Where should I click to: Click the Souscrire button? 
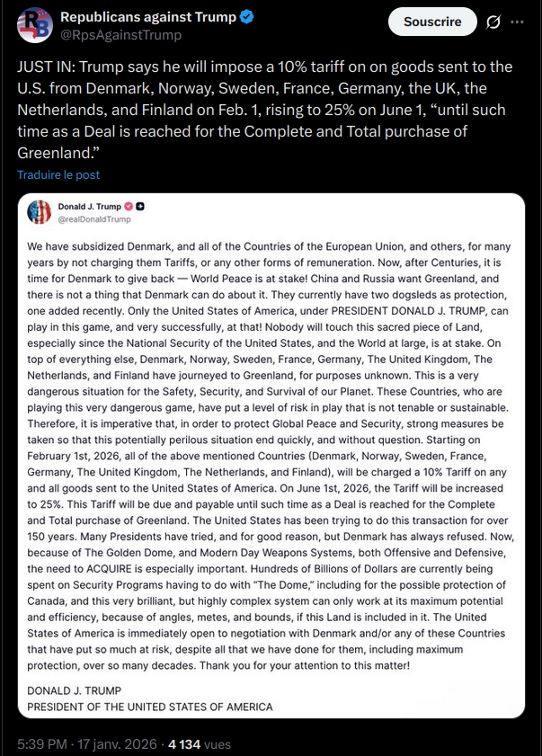click(x=432, y=22)
